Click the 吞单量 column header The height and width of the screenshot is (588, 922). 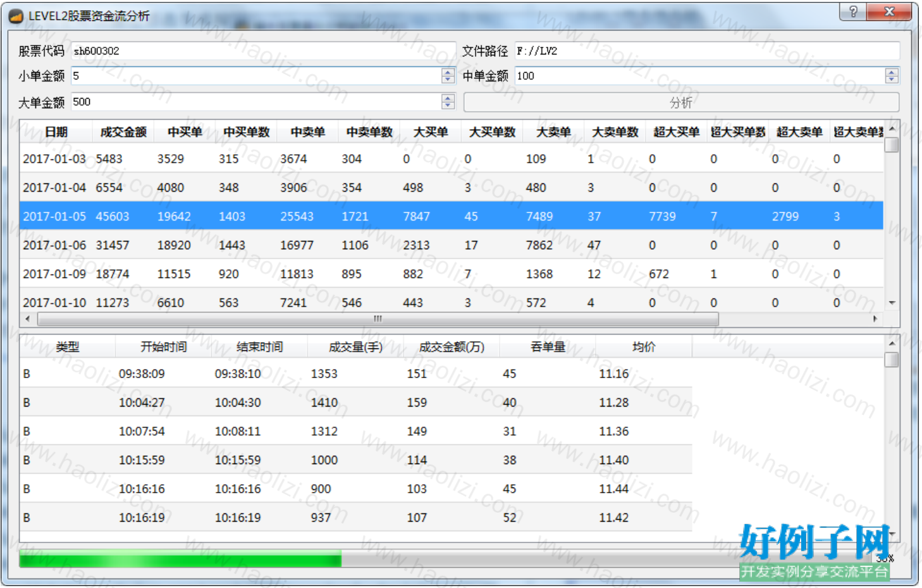[548, 347]
